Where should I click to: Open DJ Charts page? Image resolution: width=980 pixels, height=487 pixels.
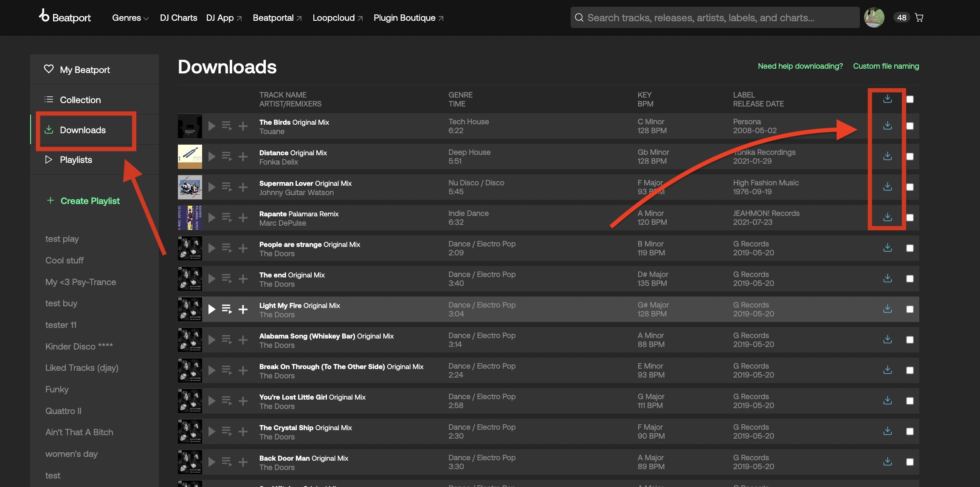[178, 18]
